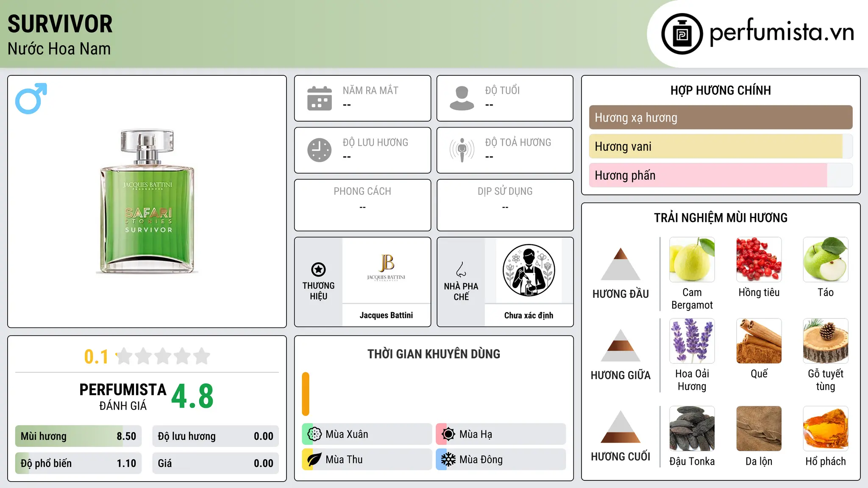This screenshot has height=488, width=868.
Task: Open the Jacques Battini brand name link
Action: [x=386, y=315]
